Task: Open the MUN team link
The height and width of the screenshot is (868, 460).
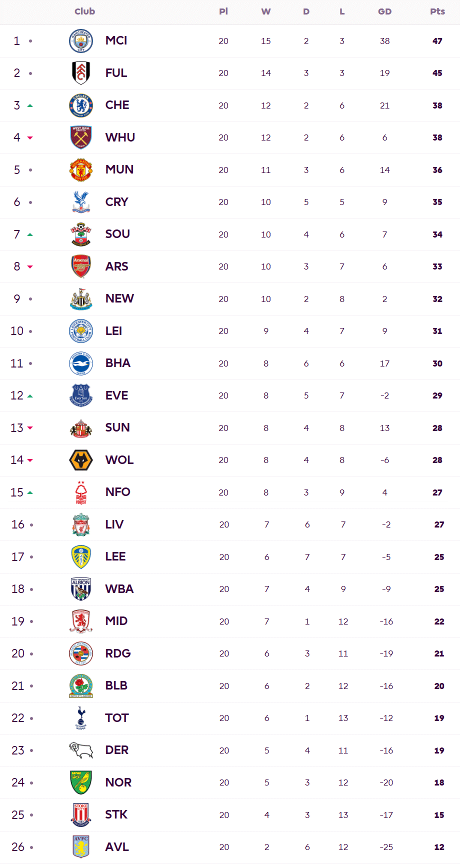Action: click(x=119, y=169)
